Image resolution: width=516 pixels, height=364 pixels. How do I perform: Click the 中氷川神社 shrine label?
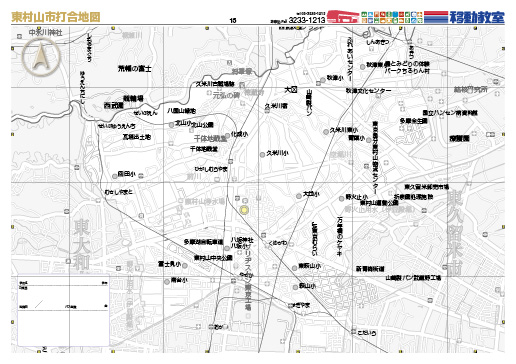click(45, 33)
